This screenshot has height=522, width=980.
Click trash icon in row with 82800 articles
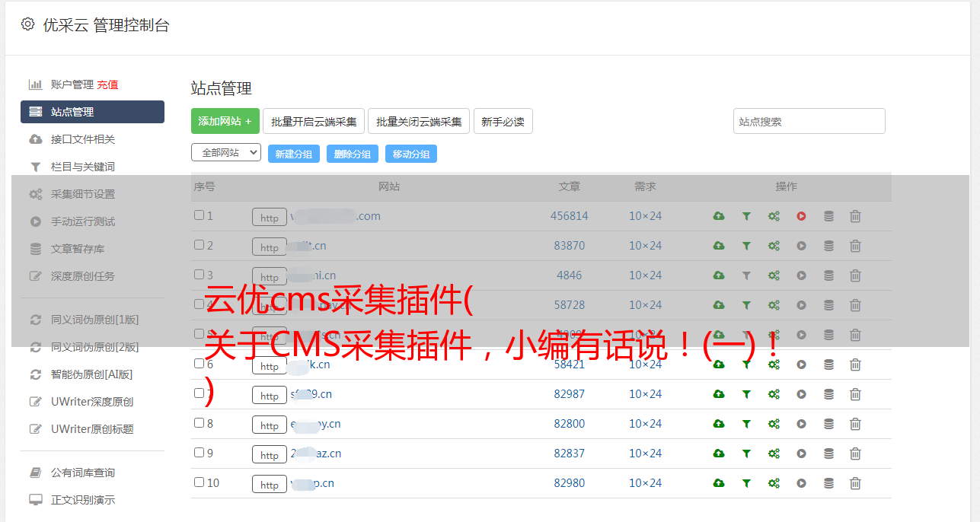(855, 424)
